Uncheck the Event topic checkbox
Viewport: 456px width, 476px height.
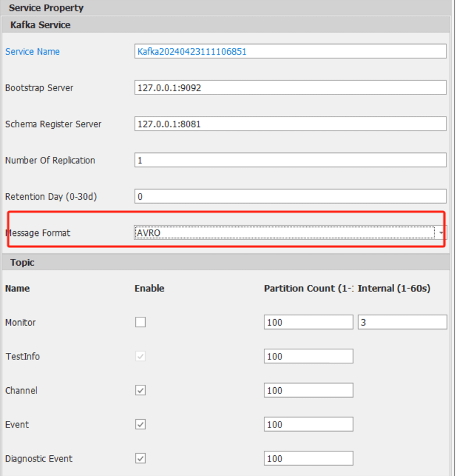tap(140, 425)
